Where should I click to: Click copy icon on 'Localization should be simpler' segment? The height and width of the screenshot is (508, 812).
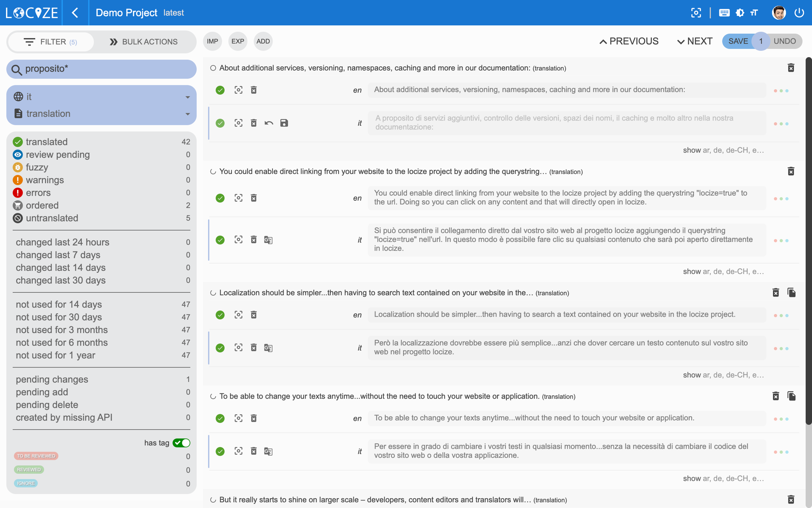(792, 292)
